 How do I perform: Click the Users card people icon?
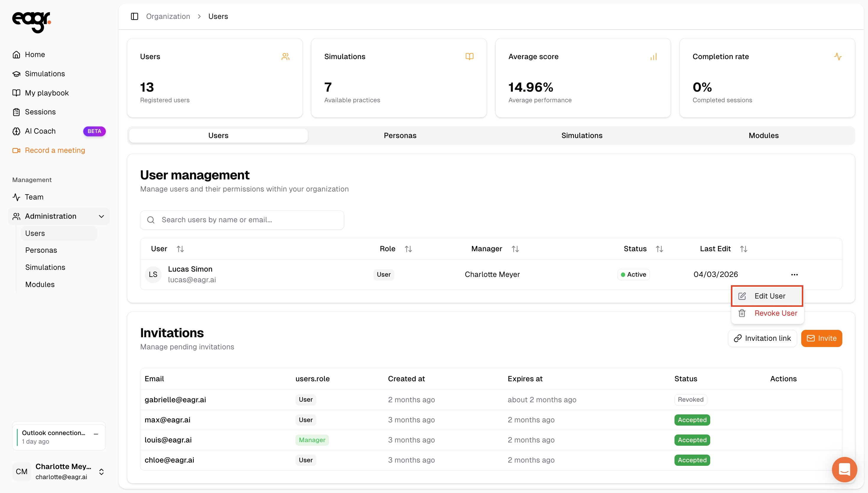[x=285, y=56]
